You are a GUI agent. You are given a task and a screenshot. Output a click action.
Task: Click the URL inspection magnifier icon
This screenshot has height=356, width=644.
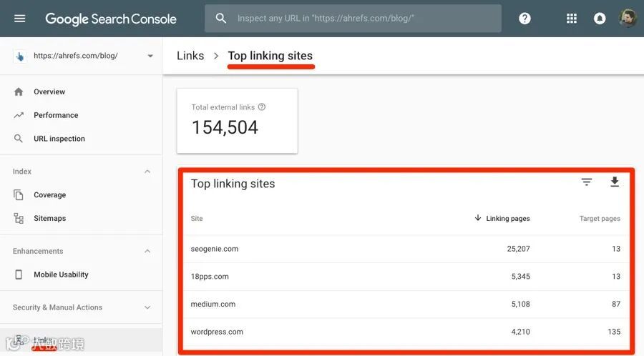pyautogui.click(x=19, y=139)
